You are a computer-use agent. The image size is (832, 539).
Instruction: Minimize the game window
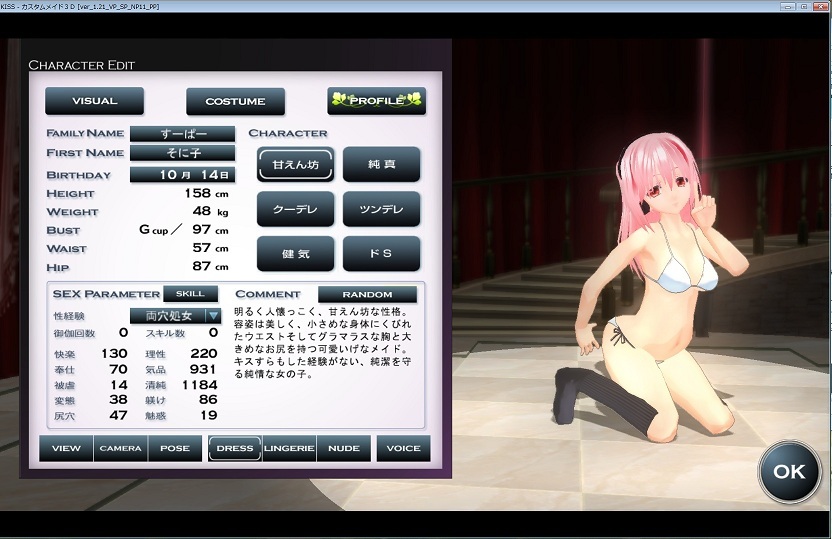[x=787, y=6]
